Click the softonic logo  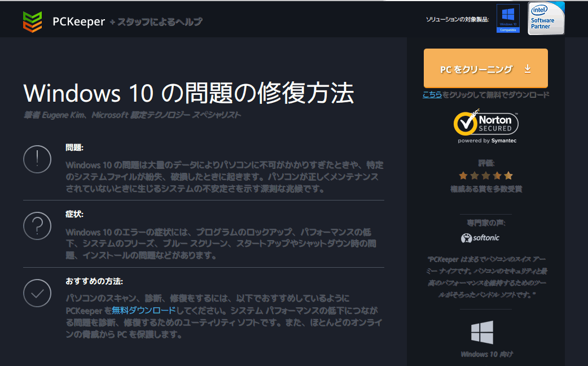(x=480, y=238)
